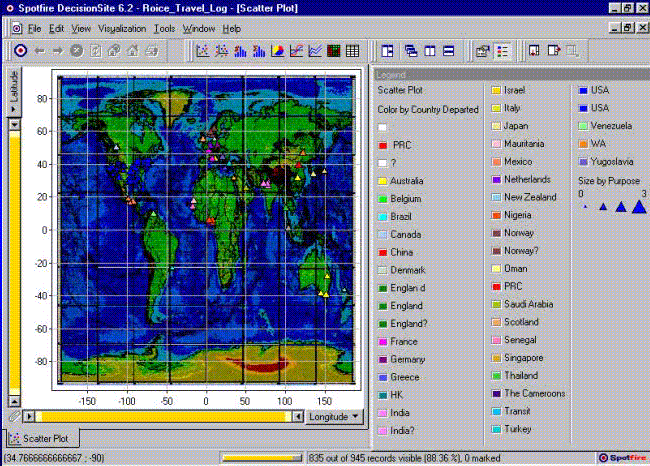Create a new histogram visualization

[x=240, y=51]
